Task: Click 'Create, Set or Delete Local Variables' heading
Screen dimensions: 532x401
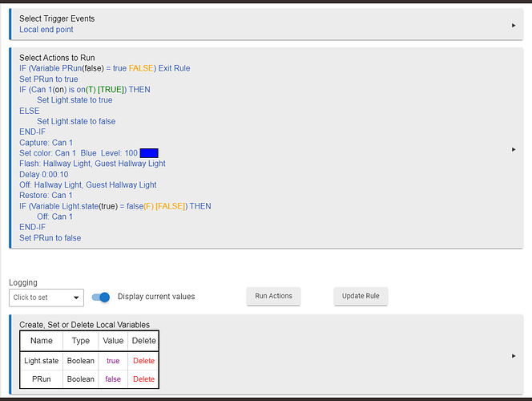Action: coord(84,325)
